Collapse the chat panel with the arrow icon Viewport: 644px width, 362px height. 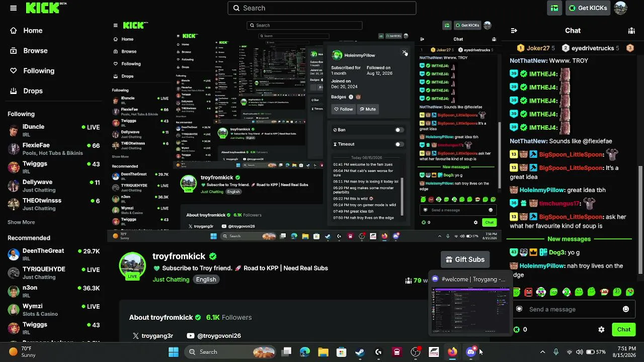coord(514,31)
